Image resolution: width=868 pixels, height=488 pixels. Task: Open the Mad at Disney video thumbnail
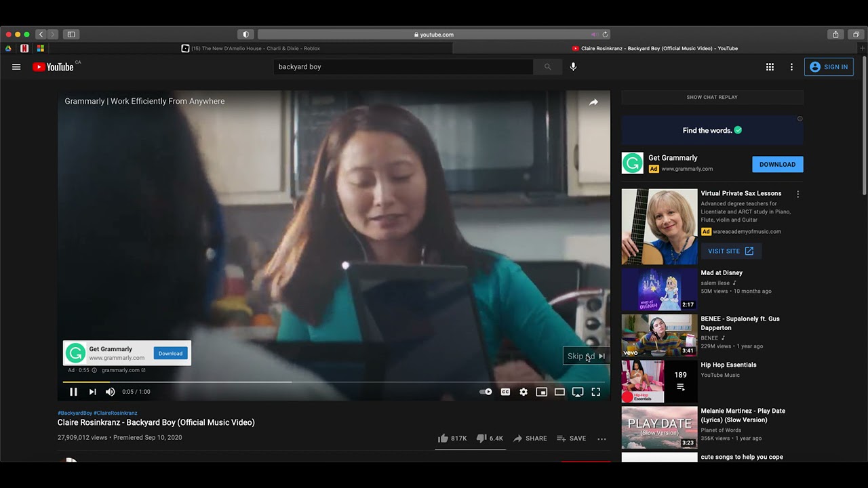pyautogui.click(x=659, y=289)
